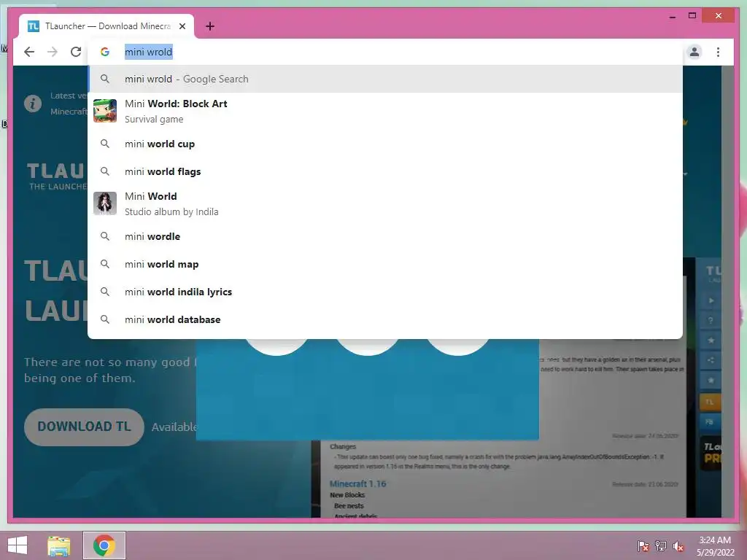Choose 'mini wrold - Google Search' suggestion
The width and height of the screenshot is (747, 560).
[385, 79]
